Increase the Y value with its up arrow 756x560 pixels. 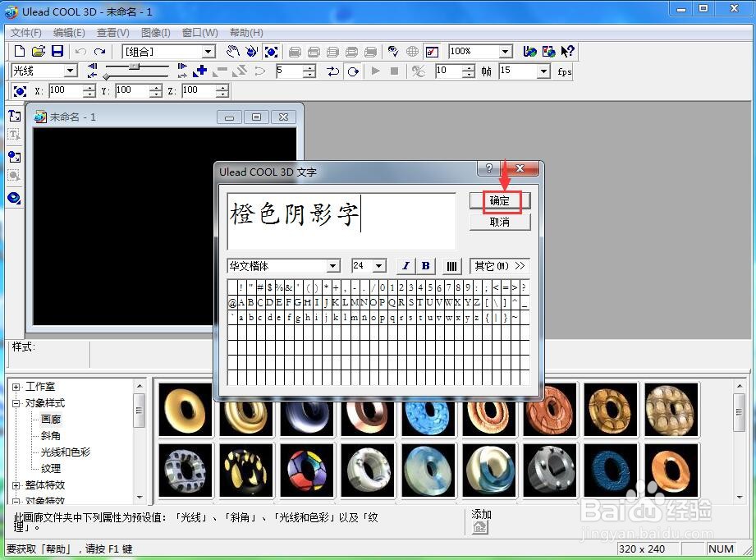pos(156,87)
